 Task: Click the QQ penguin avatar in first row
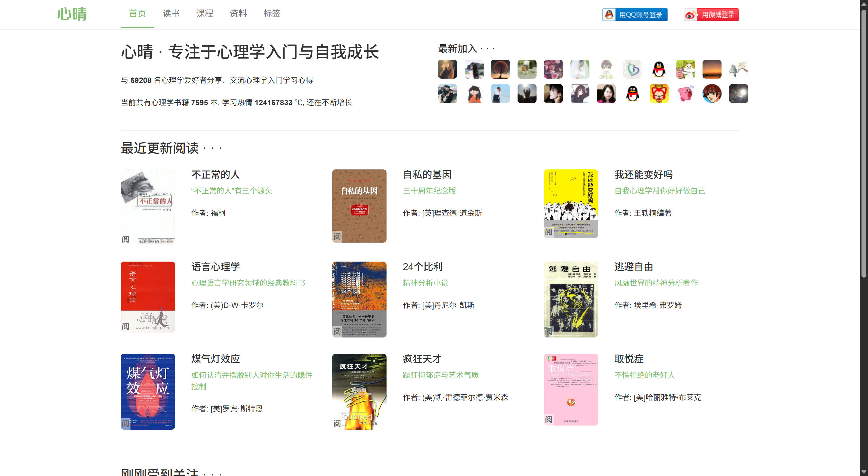(659, 69)
